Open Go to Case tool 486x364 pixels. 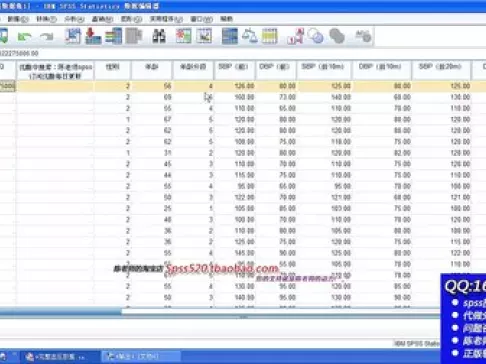[73, 36]
